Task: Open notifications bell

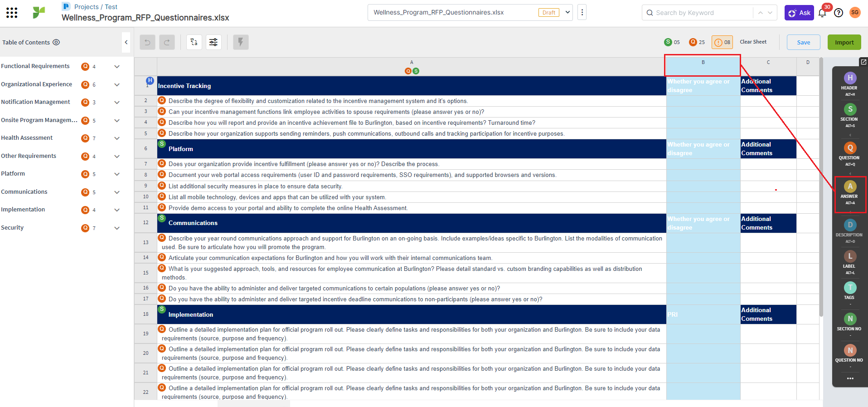Action: 822,13
